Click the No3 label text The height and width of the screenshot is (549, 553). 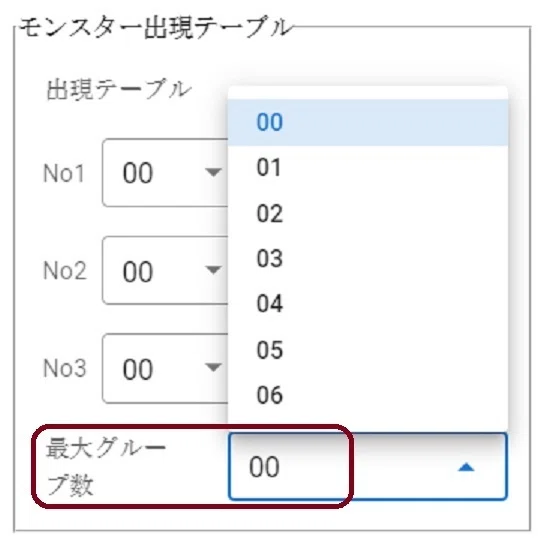tap(65, 368)
